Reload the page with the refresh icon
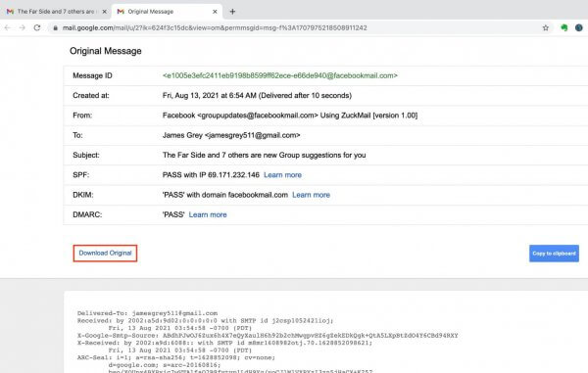Screen dimensions: 588x373 37,27
